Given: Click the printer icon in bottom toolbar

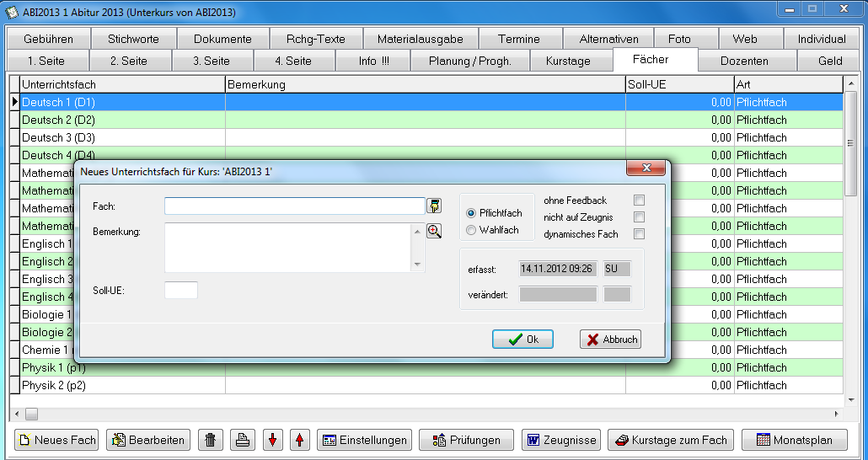Looking at the screenshot, I should [243, 440].
